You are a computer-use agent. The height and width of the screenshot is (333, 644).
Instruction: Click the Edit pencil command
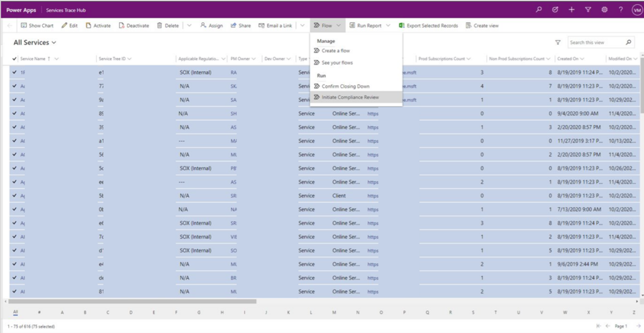coord(69,25)
